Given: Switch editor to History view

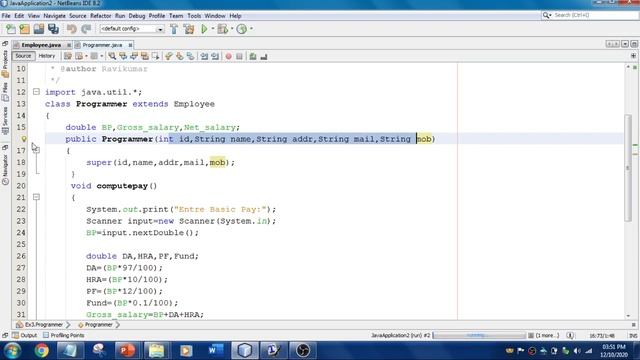Looking at the screenshot, I should click(x=47, y=56).
